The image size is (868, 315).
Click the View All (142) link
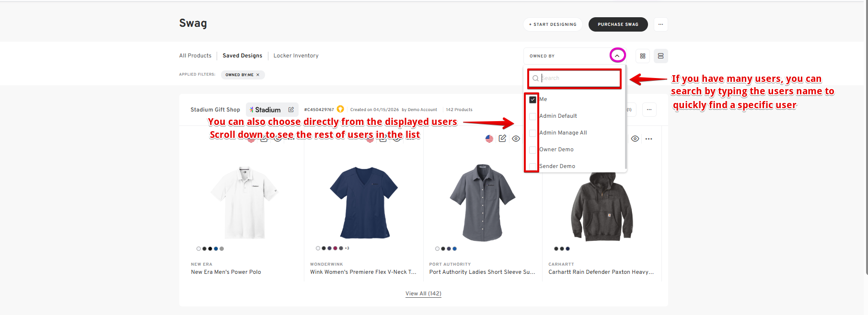coord(423,293)
